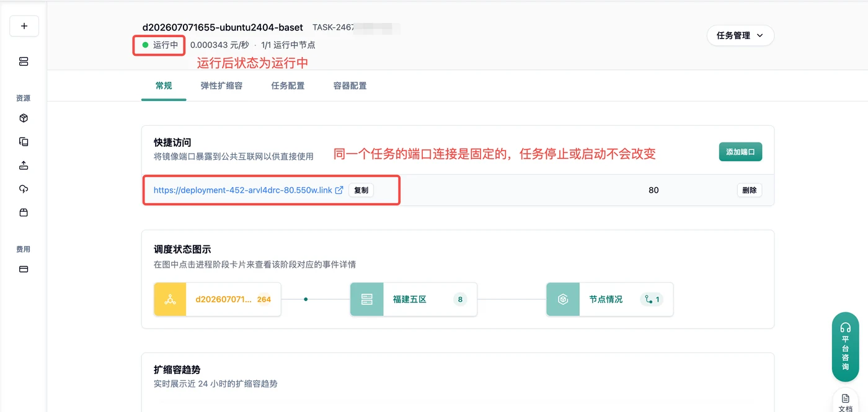This screenshot has width=868, height=412.
Task: Click the 福建五区 server icon
Action: (x=366, y=299)
